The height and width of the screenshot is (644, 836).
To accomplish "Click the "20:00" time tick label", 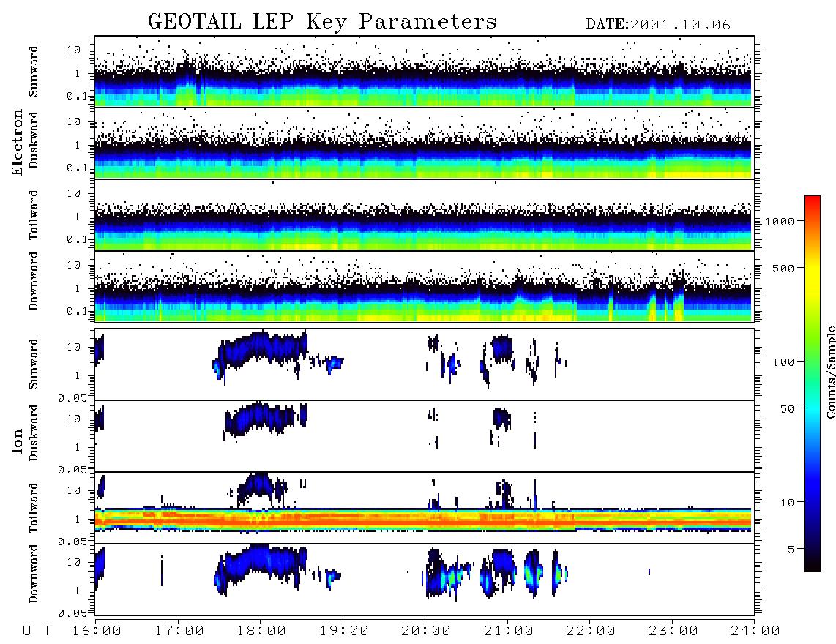I will (427, 632).
